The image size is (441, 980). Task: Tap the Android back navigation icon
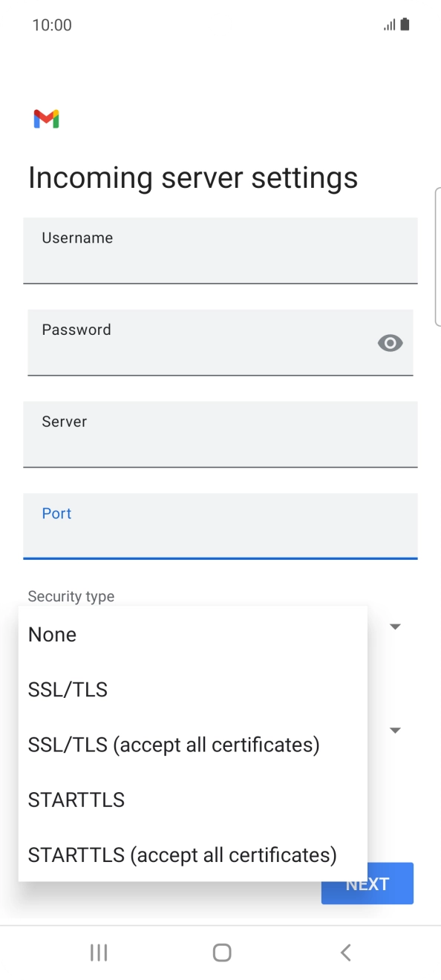[345, 953]
